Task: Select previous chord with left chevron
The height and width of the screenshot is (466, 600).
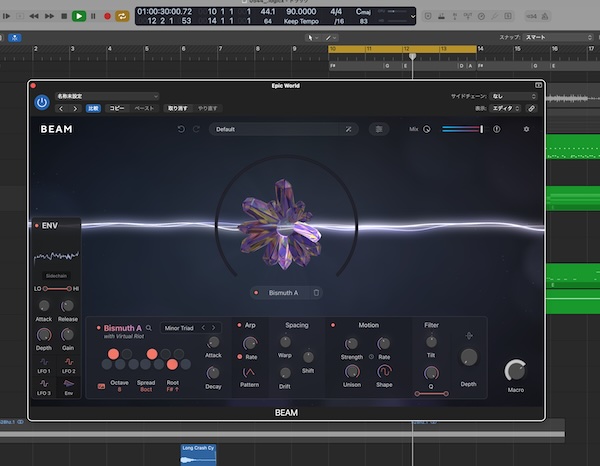Action: (203, 328)
